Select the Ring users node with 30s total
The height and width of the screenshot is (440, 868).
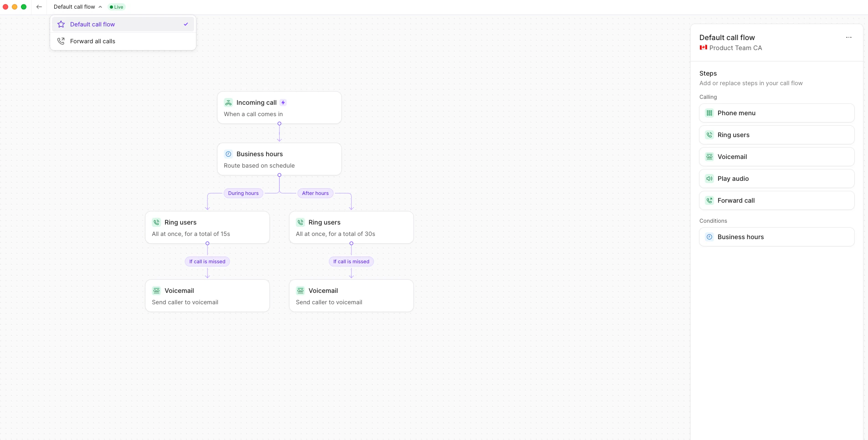click(351, 227)
